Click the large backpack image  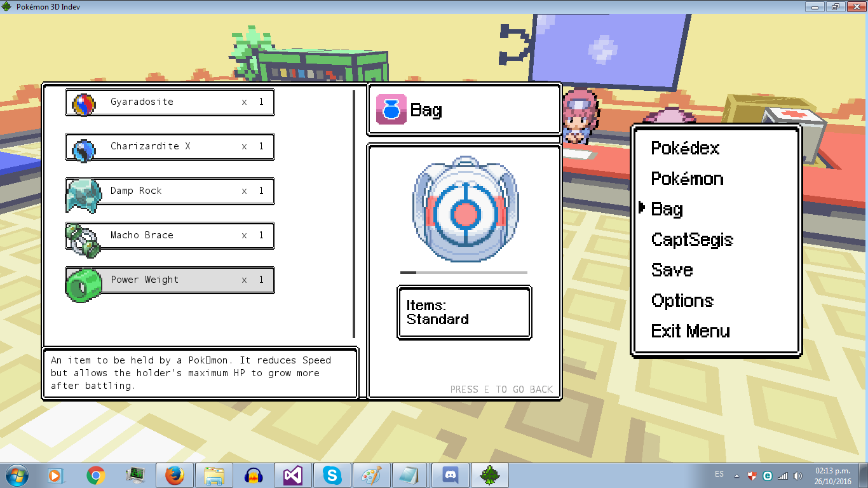coord(465,208)
